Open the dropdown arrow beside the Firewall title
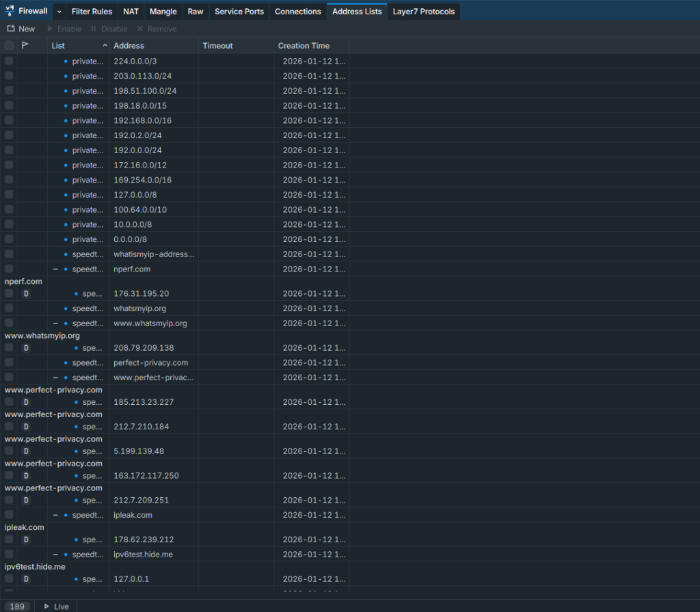The image size is (700, 612). [x=59, y=11]
